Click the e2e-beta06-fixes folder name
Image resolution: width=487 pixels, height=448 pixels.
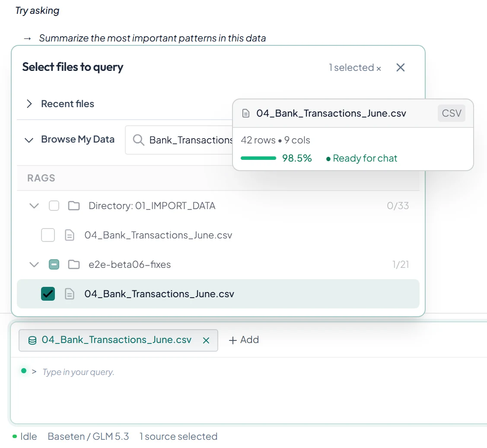(130, 264)
